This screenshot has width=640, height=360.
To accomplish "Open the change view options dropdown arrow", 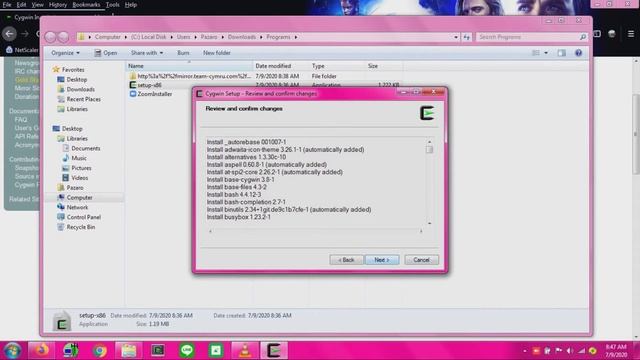I will click(546, 53).
